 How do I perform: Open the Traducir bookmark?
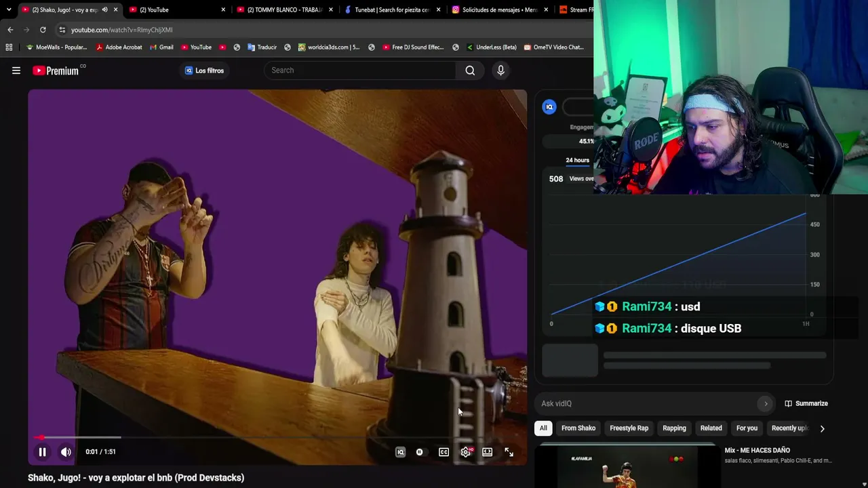coord(262,47)
